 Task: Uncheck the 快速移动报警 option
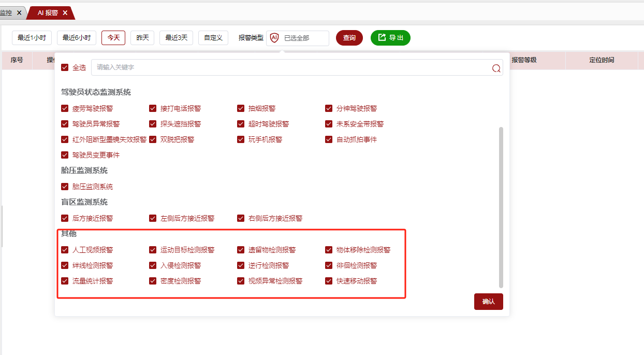pyautogui.click(x=329, y=281)
